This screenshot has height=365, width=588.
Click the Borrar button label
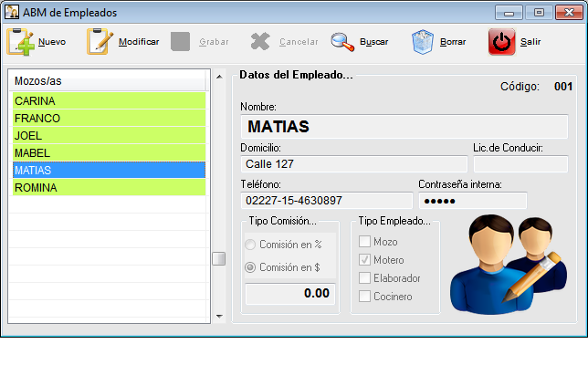tap(453, 42)
